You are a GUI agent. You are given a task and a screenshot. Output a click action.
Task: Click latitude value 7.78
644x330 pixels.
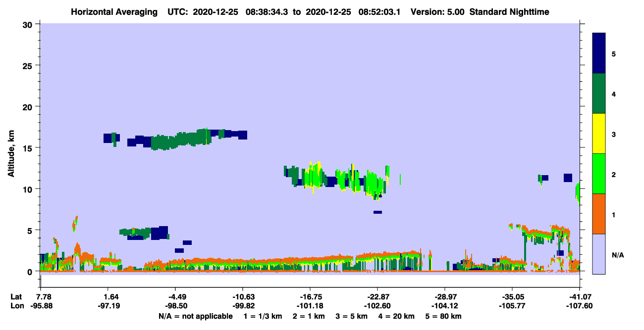tap(44, 297)
